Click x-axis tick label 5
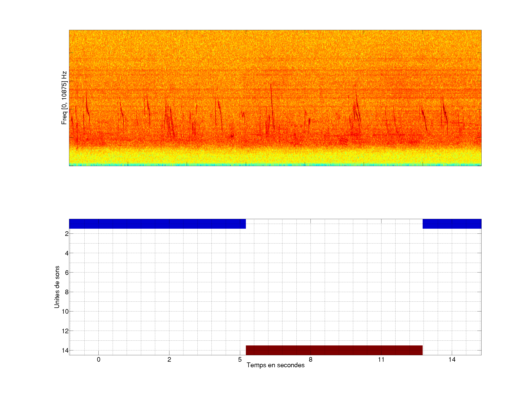 coord(240,359)
